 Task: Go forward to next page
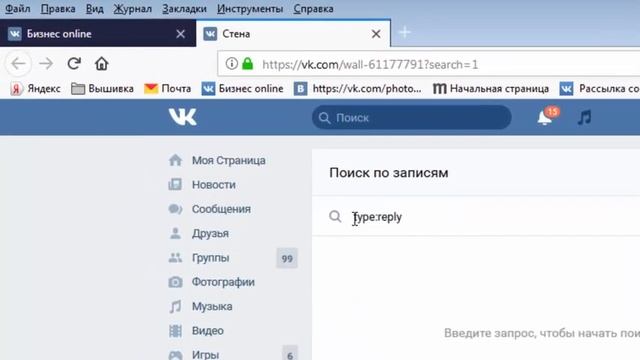click(46, 64)
